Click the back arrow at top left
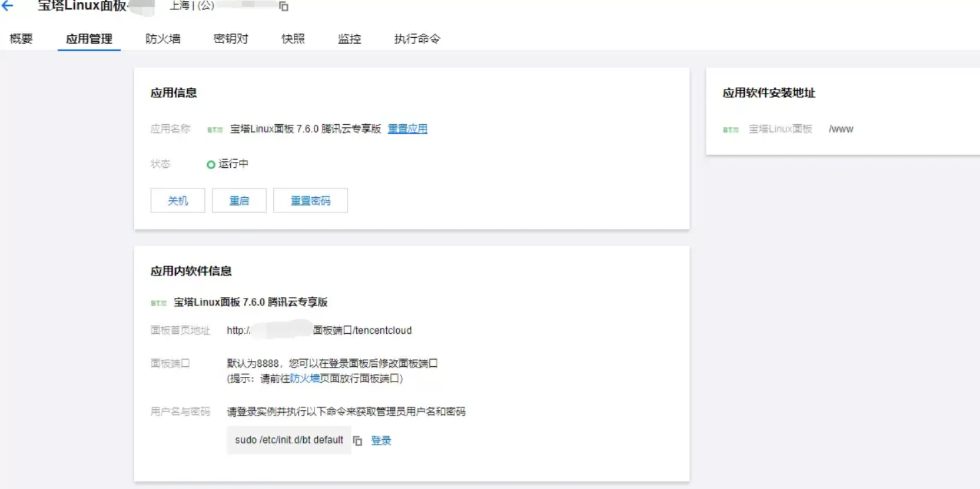This screenshot has width=980, height=489. coord(8,7)
